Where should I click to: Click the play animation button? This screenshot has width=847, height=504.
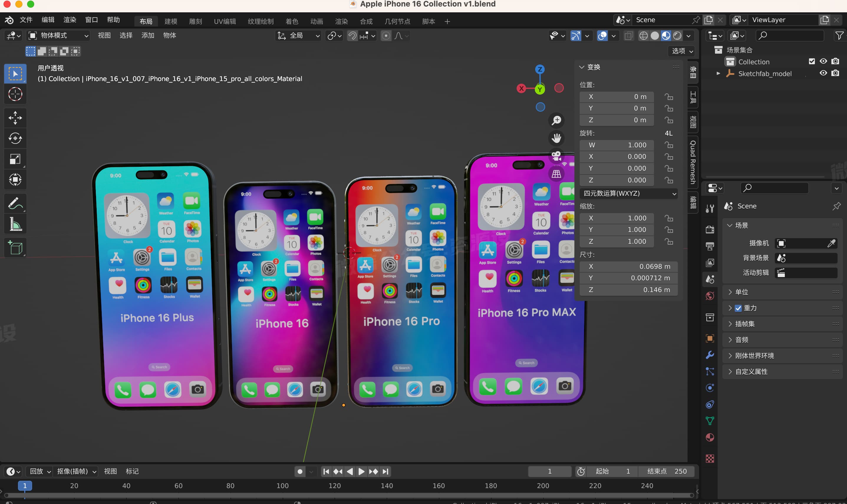coord(362,472)
